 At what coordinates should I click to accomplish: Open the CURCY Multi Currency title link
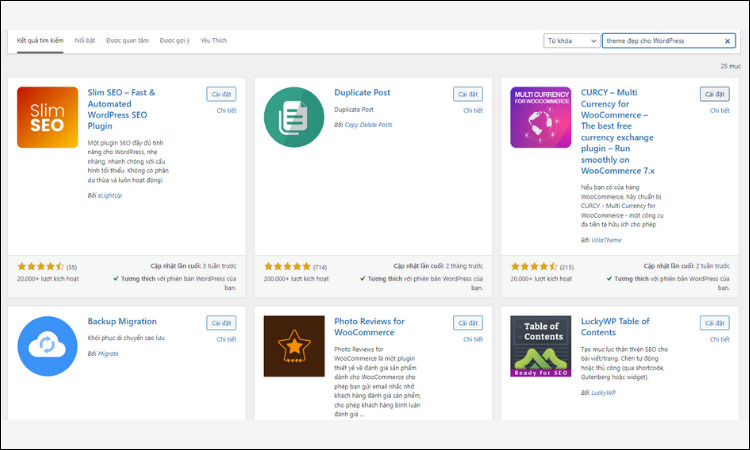(x=618, y=132)
